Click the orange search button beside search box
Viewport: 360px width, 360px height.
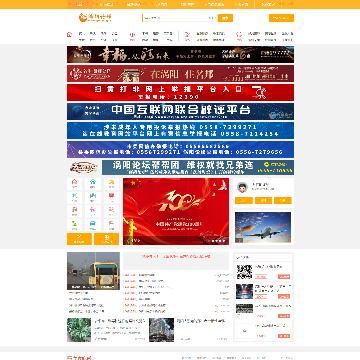tap(225, 18)
